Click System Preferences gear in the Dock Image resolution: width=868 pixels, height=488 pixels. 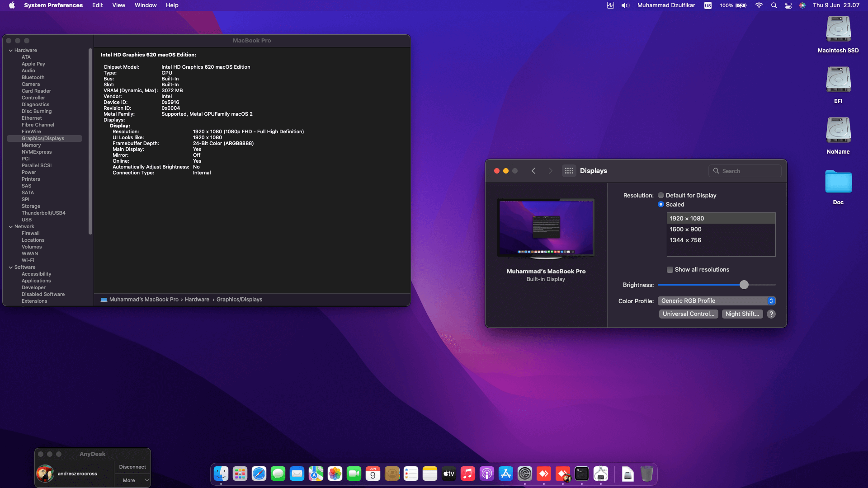pyautogui.click(x=525, y=474)
